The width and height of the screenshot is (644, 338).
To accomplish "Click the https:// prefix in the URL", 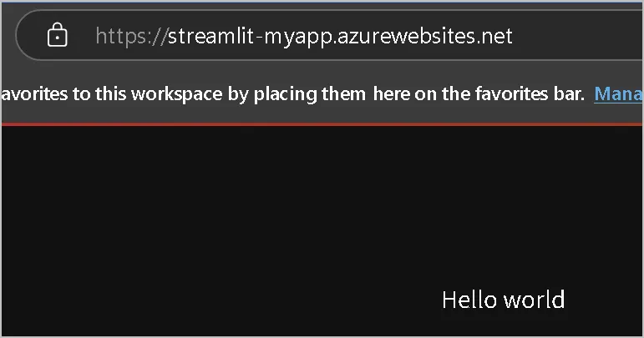I will pyautogui.click(x=131, y=36).
